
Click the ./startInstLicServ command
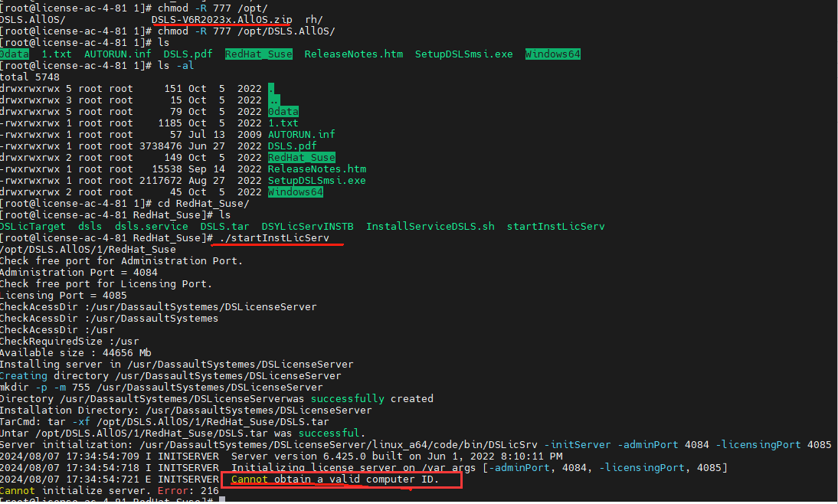tap(274, 237)
